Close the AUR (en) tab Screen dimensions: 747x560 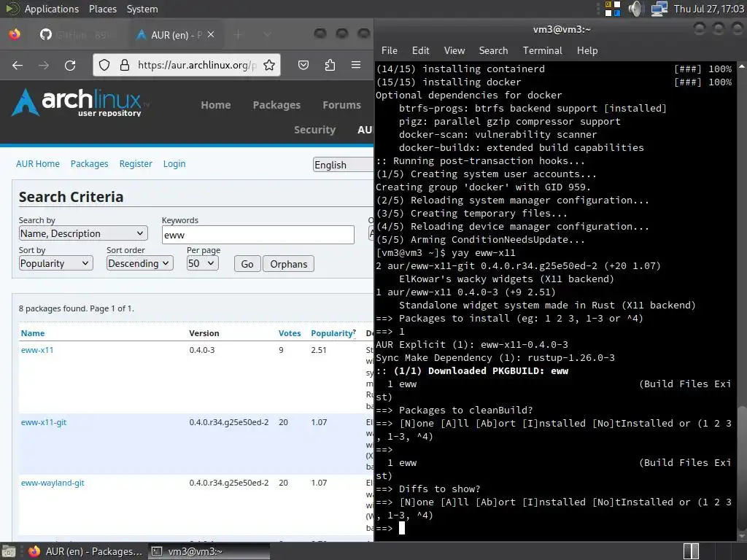211,35
